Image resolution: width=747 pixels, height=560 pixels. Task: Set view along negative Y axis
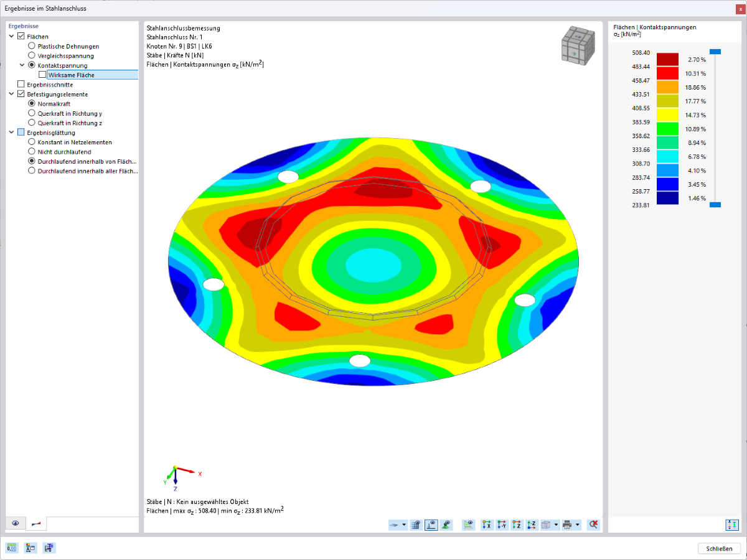click(502, 525)
